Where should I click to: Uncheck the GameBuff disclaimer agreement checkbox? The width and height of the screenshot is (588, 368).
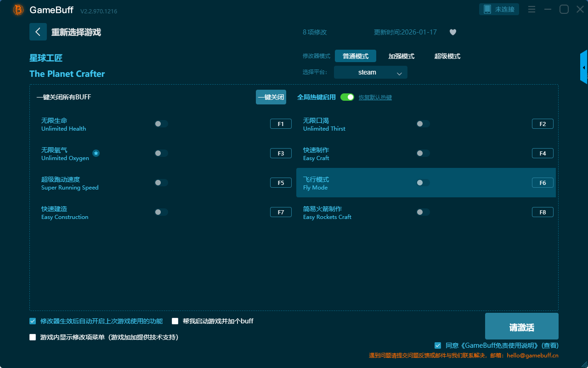(438, 345)
